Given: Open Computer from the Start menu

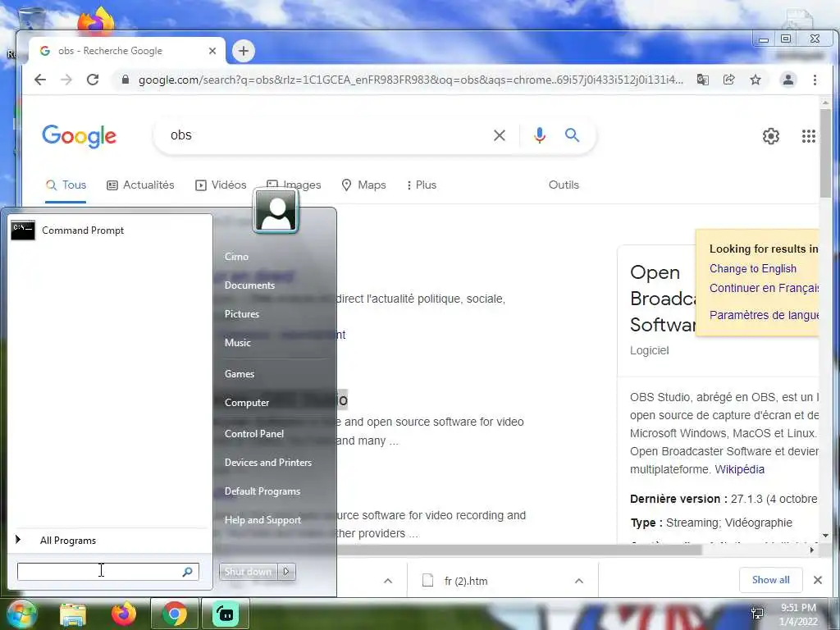Looking at the screenshot, I should coord(246,403).
